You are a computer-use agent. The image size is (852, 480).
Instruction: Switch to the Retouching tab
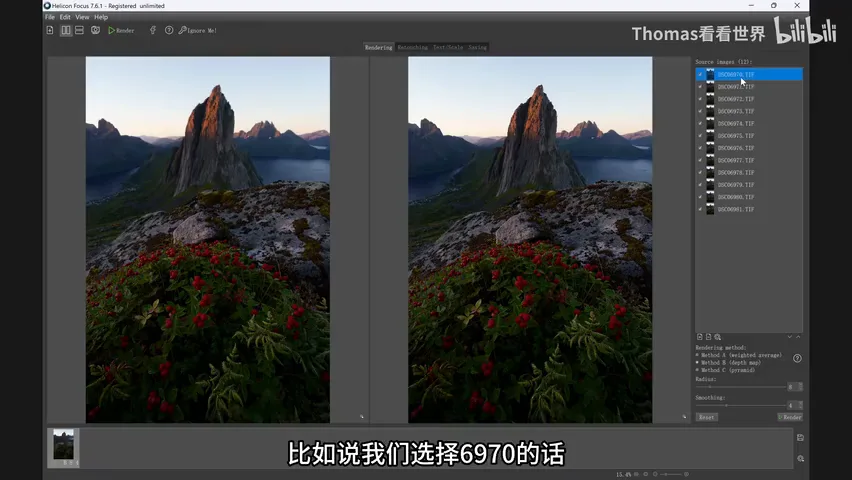[412, 47]
